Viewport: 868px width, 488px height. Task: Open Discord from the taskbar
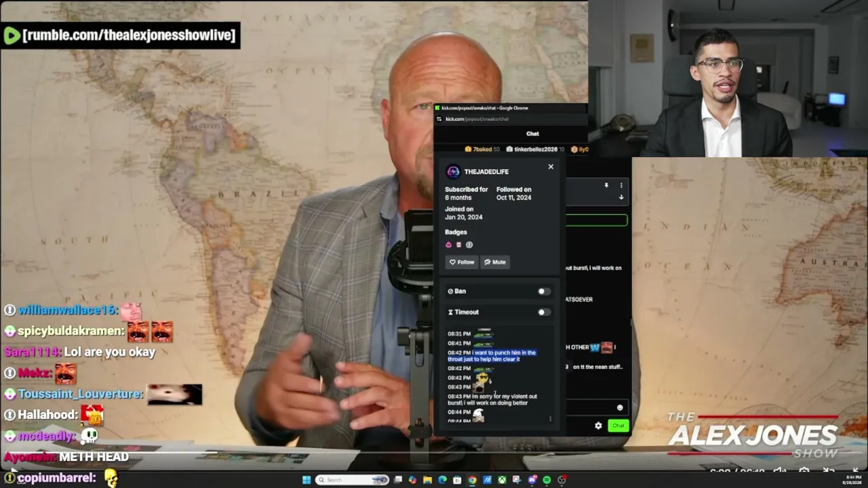coord(532,480)
